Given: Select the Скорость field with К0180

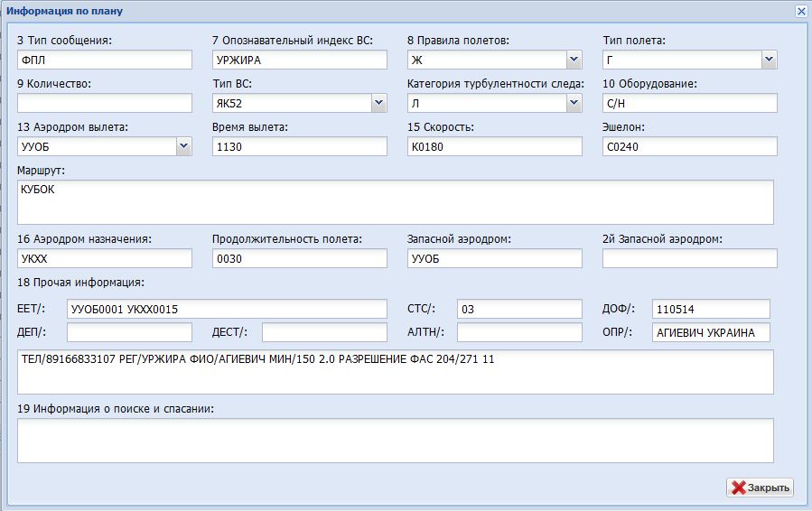Looking at the screenshot, I should pyautogui.click(x=495, y=146).
